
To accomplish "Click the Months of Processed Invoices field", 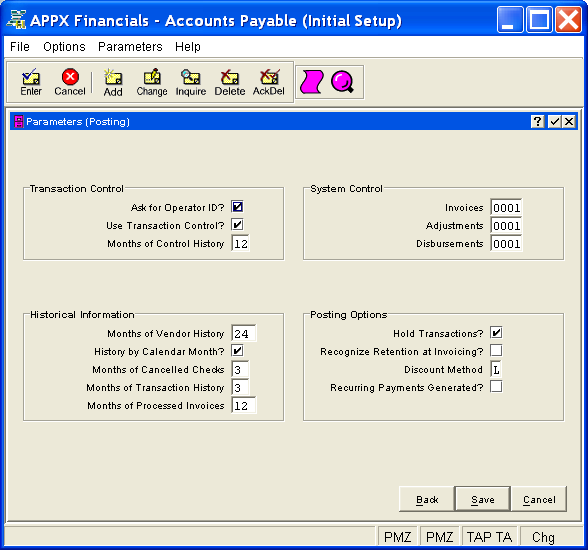I will pyautogui.click(x=244, y=406).
